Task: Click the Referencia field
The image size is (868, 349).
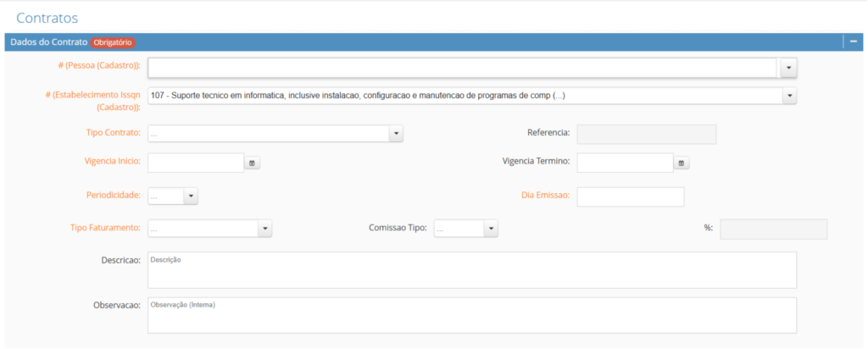Action: coord(646,134)
